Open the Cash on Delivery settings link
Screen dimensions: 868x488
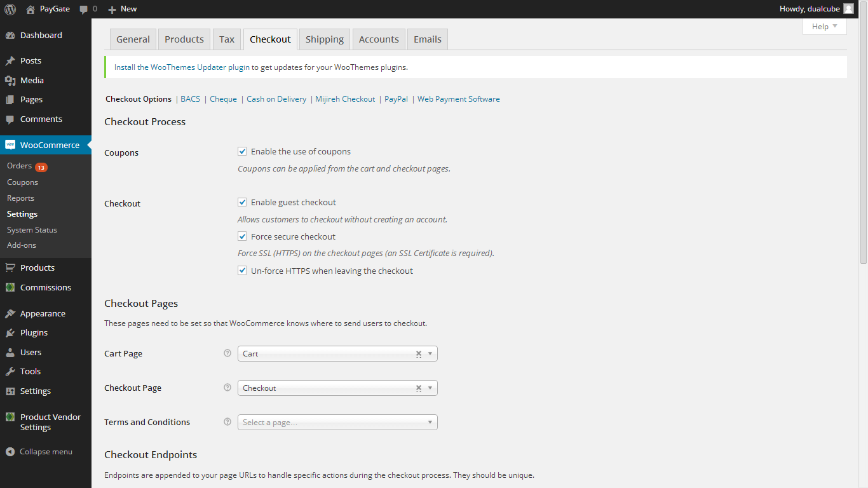(276, 99)
